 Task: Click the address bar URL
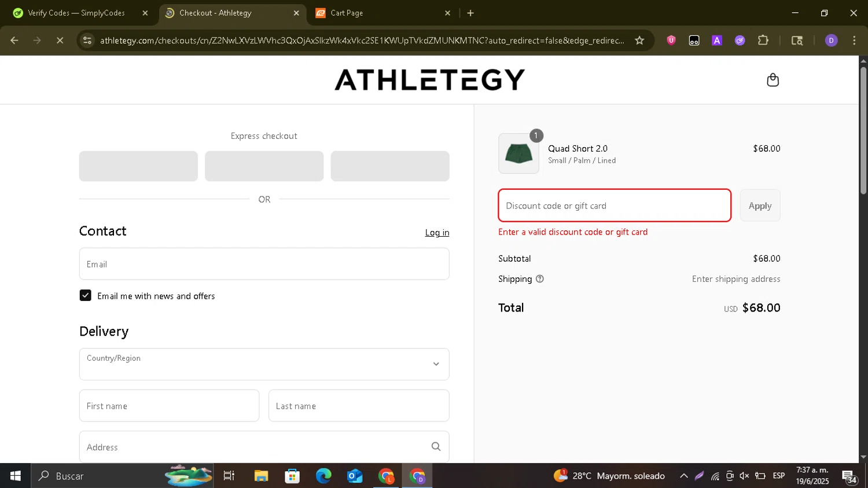pos(362,41)
